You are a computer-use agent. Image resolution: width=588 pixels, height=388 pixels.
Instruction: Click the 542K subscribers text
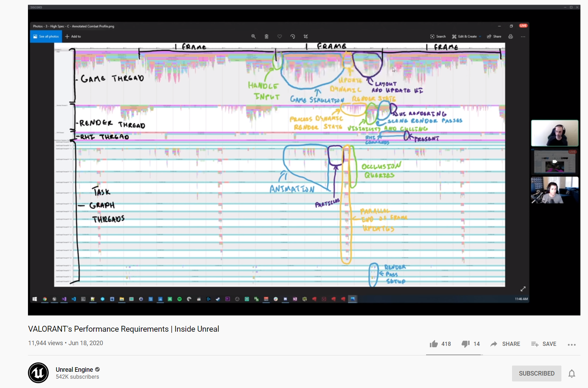click(77, 377)
